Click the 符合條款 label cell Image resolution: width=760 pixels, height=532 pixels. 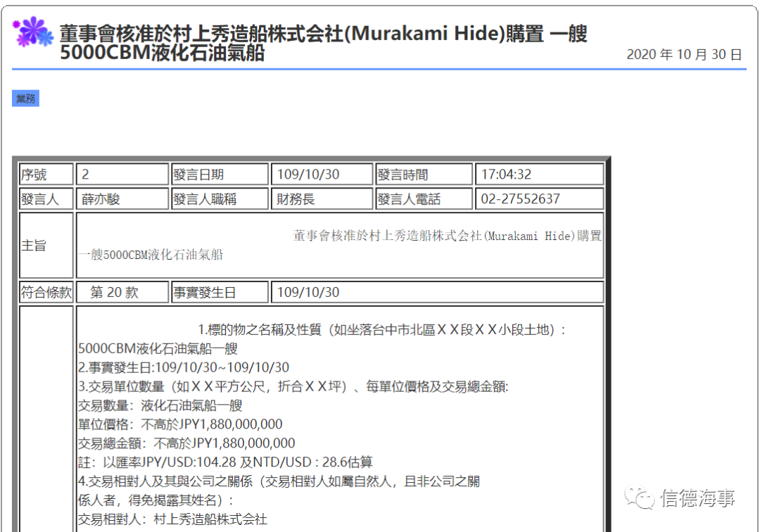tap(46, 292)
